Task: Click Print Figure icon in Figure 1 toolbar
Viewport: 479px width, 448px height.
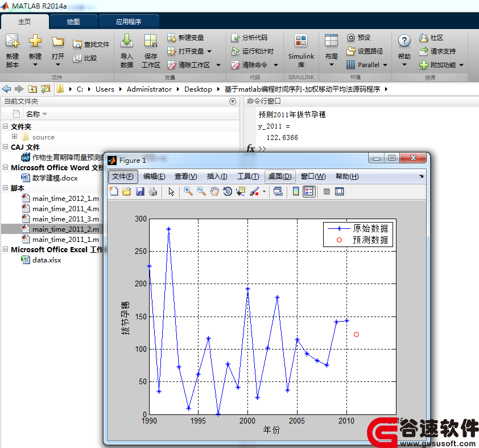Action: coord(153,192)
